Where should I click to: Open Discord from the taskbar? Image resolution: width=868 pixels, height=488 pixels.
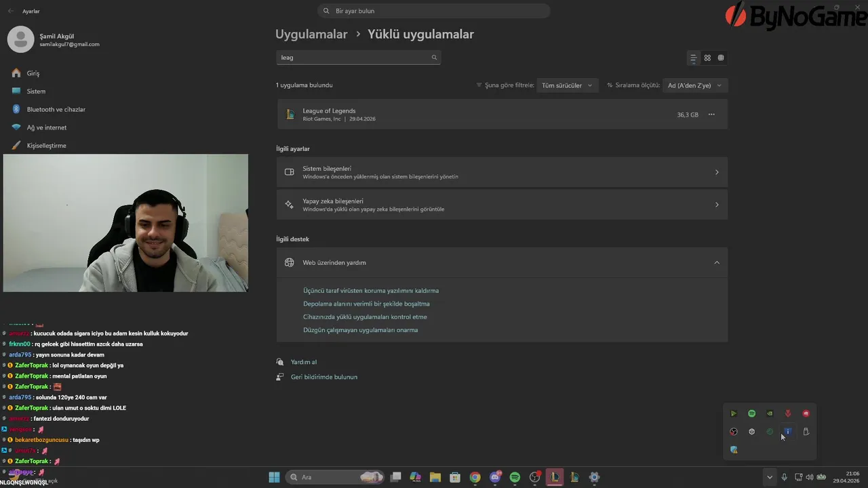(495, 477)
